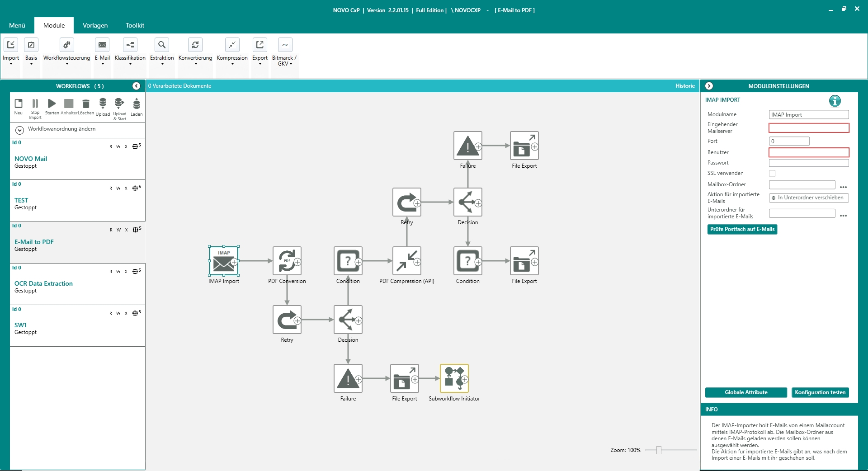Browse Unterordner für importierte E-Mails ellipsis
Screen dimensions: 868x471
(843, 216)
